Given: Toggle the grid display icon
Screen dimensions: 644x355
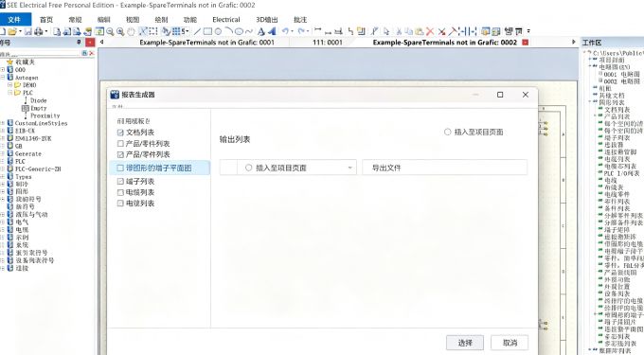Looking at the screenshot, I should click(x=176, y=31).
